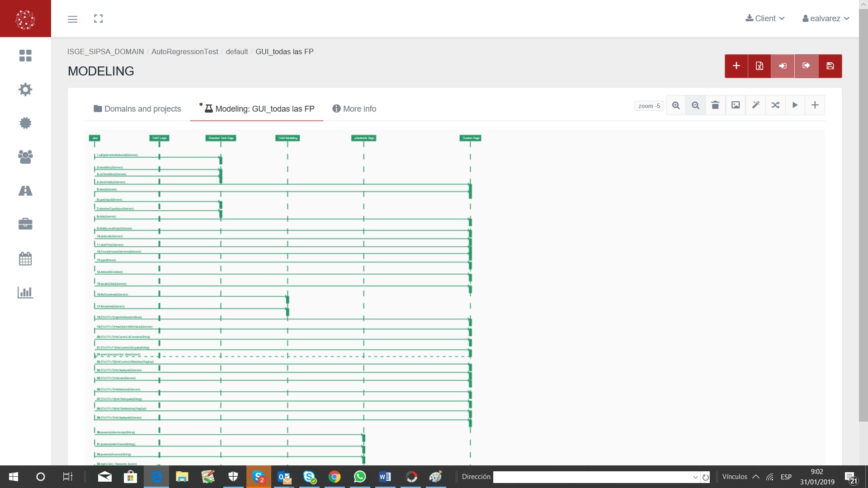Open the Client dropdown menu
The width and height of the screenshot is (868, 488).
click(765, 19)
